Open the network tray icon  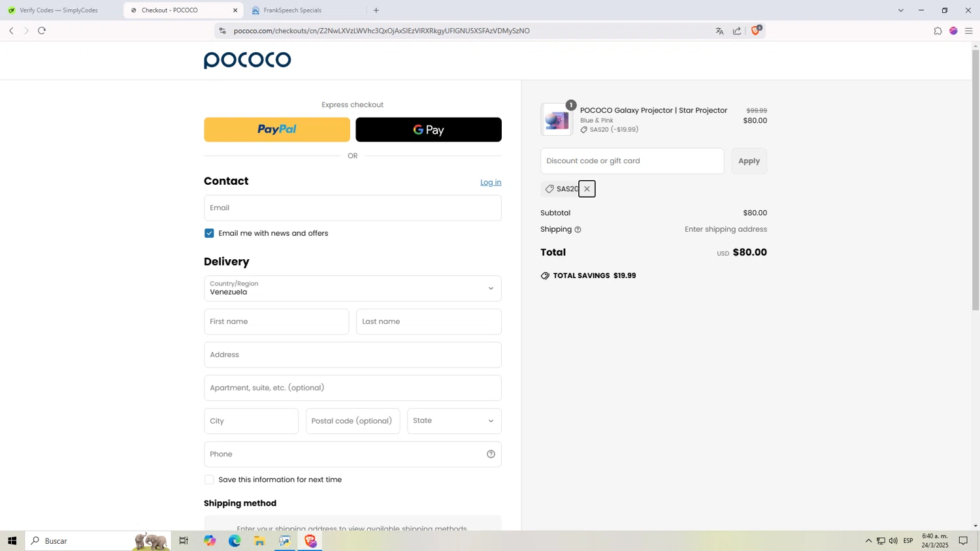881,541
